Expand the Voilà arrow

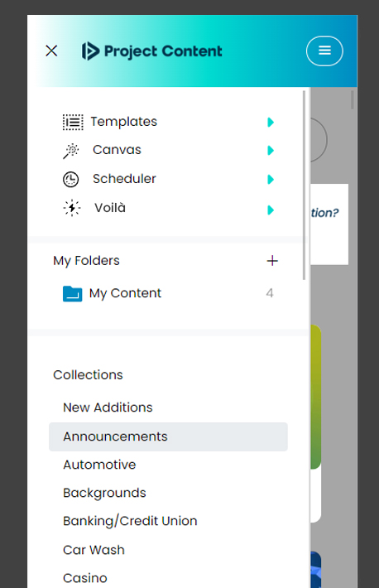(271, 210)
